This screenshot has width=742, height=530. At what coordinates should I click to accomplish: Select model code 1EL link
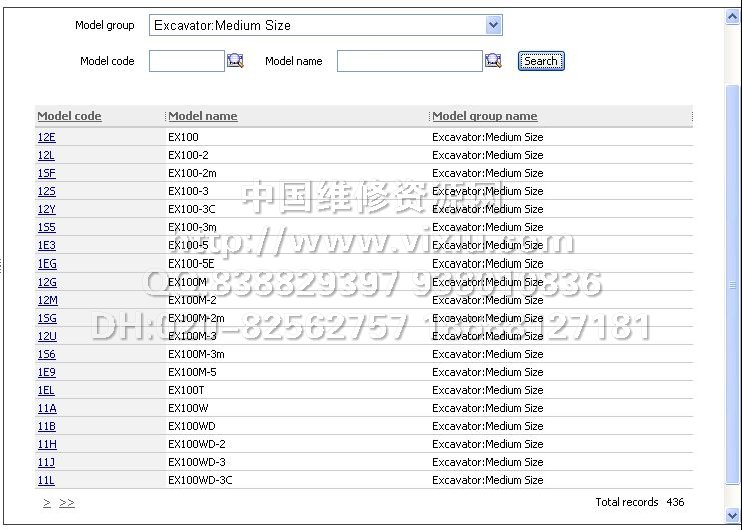tap(46, 390)
